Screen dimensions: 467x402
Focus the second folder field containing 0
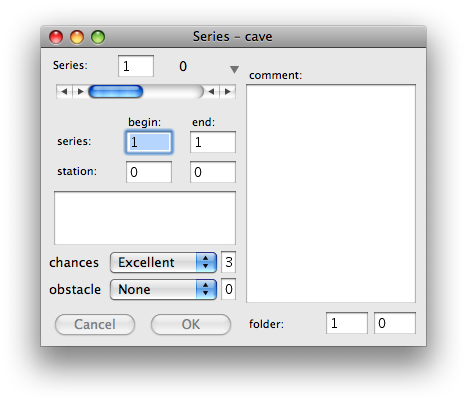click(x=395, y=323)
